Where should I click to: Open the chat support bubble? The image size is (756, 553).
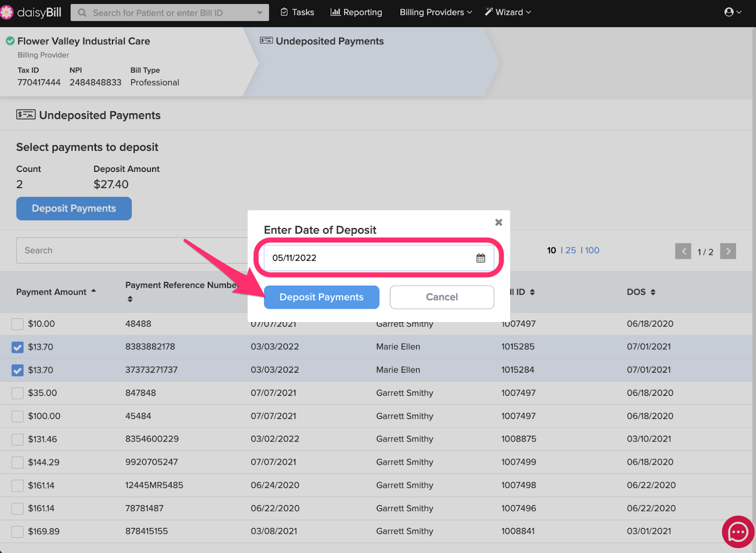point(738,532)
